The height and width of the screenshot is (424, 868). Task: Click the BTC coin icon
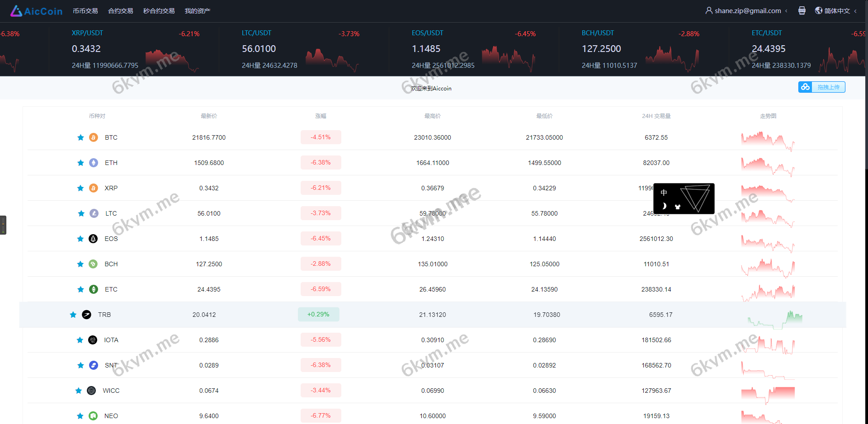click(x=94, y=137)
